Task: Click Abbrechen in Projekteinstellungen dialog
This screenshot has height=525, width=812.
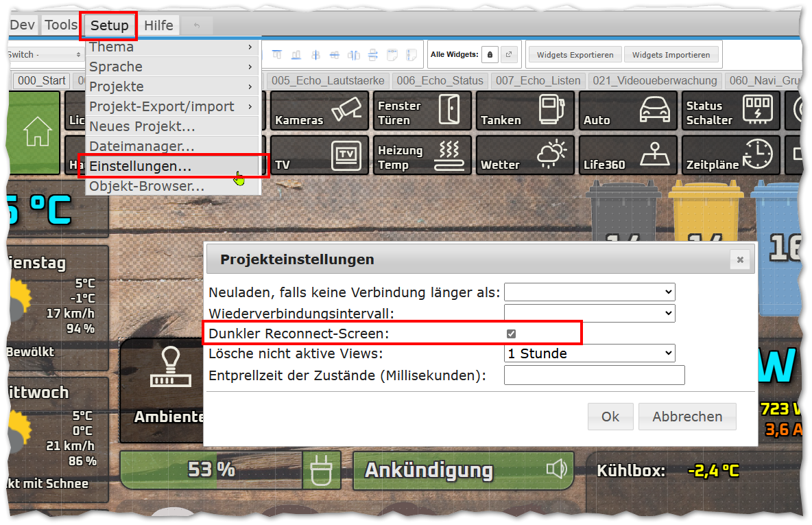Action: [687, 417]
